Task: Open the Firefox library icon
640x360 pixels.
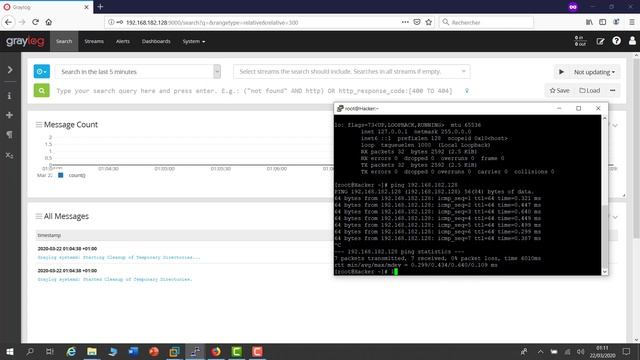Action: (x=589, y=22)
